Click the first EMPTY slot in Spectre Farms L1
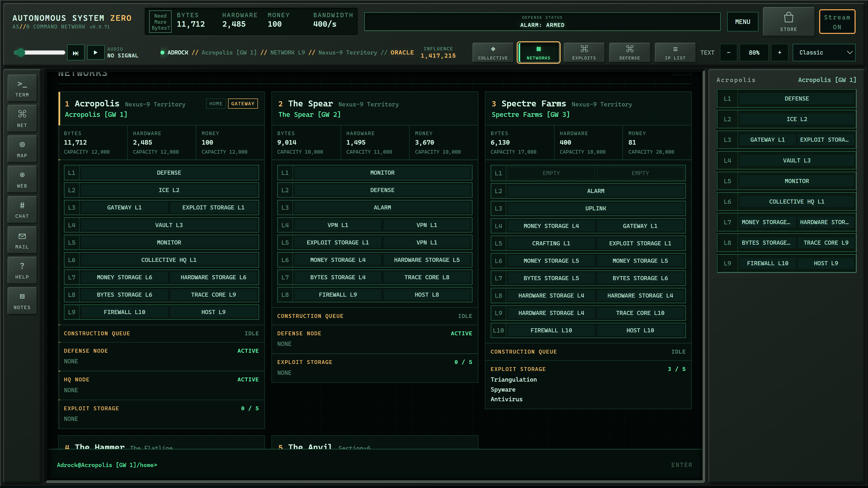 551,173
